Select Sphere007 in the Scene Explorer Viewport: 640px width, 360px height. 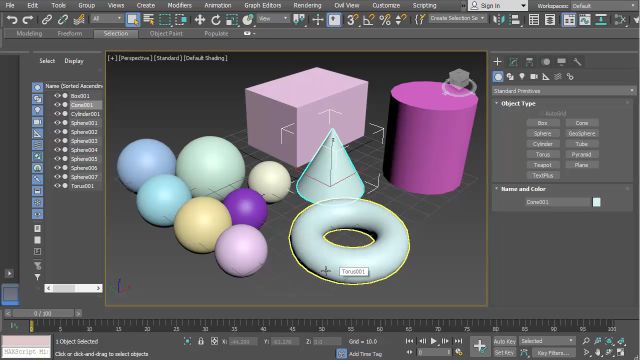coord(84,177)
